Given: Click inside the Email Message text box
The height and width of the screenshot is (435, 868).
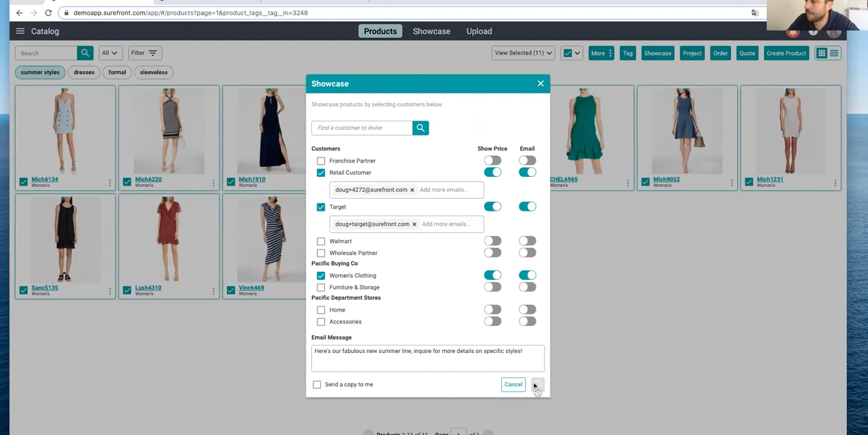Looking at the screenshot, I should point(427,358).
